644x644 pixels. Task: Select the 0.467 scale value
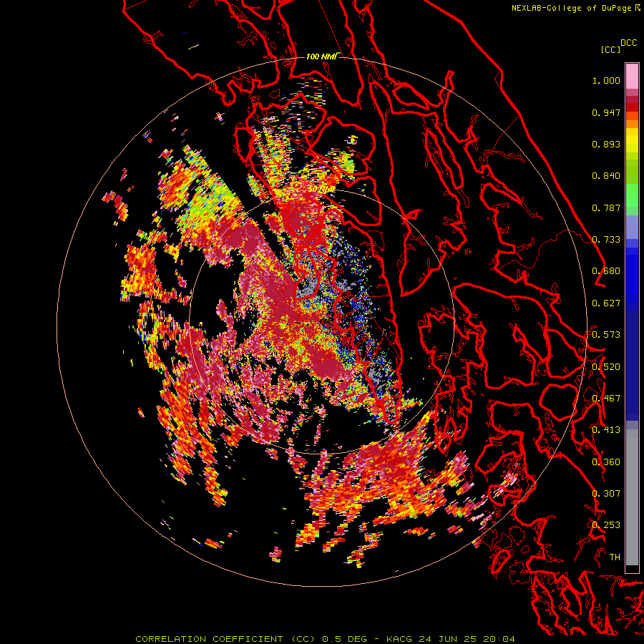point(606,399)
